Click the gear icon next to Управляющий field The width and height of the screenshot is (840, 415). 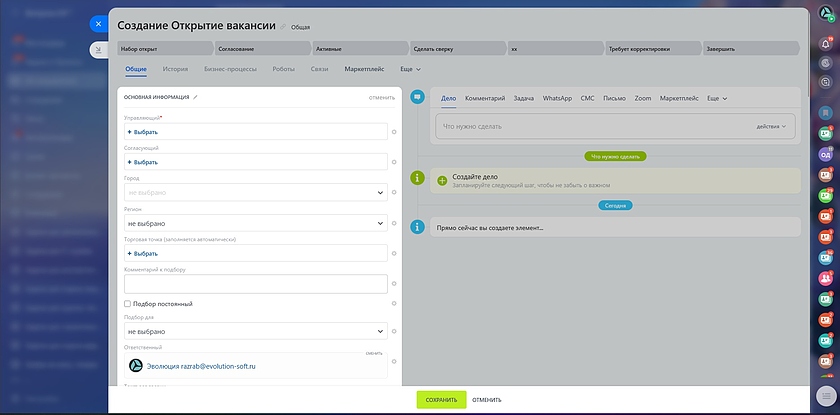pyautogui.click(x=394, y=132)
